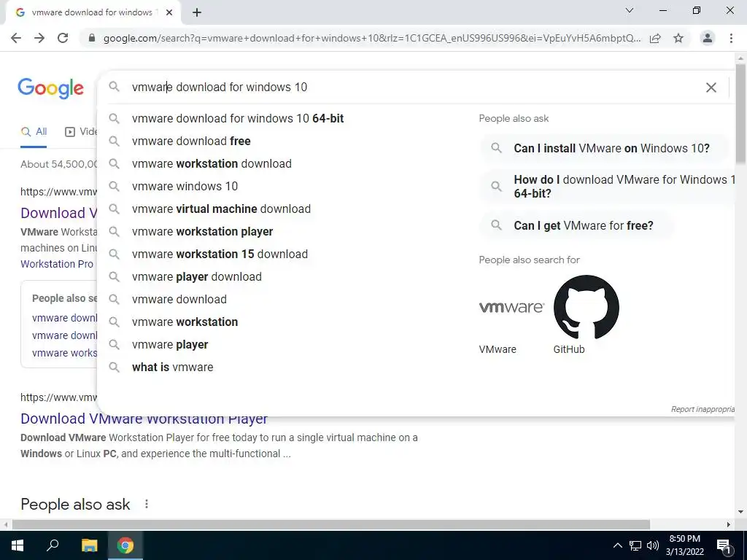Click Report inappropriate predictions link
Viewport: 747px width, 560px height.
(703, 409)
